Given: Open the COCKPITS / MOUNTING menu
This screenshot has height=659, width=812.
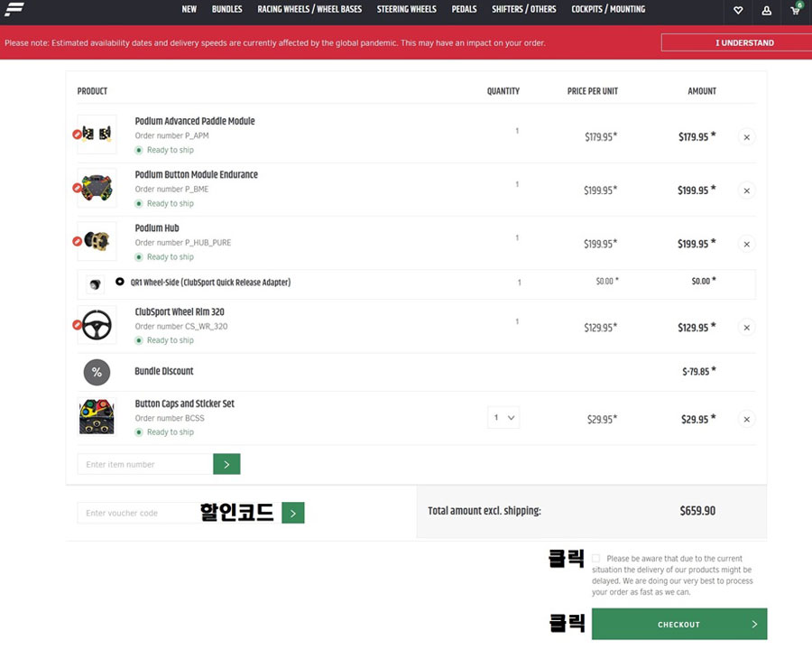Looking at the screenshot, I should pyautogui.click(x=608, y=9).
